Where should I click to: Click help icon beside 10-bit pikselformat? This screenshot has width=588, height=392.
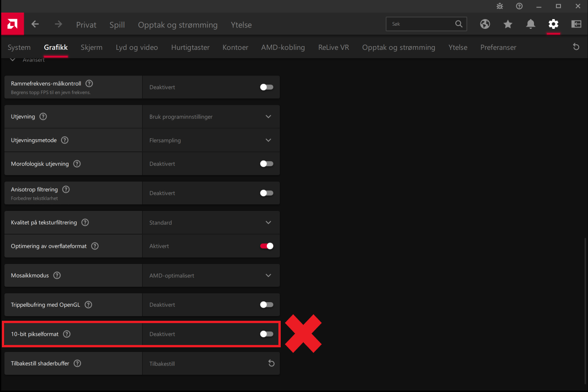tap(67, 334)
